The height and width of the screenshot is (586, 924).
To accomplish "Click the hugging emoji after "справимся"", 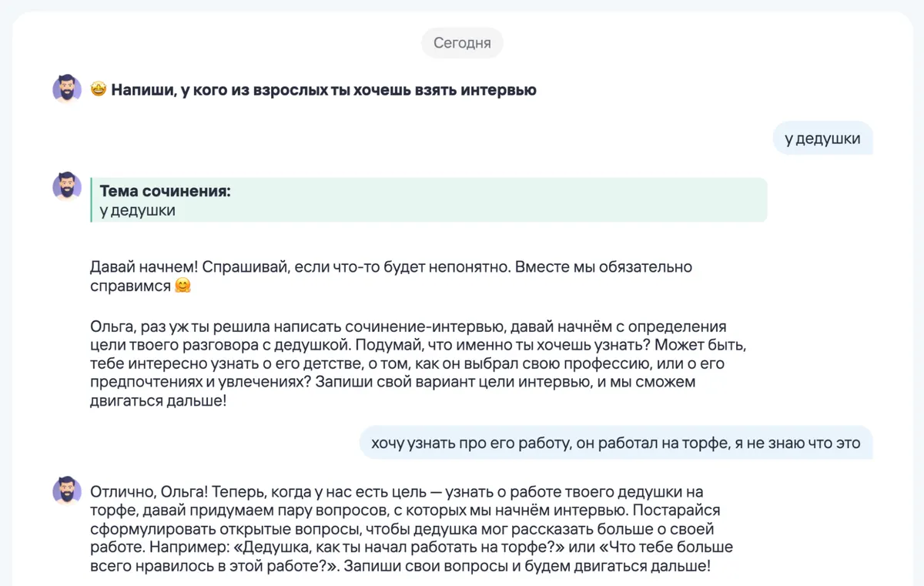I will [182, 286].
